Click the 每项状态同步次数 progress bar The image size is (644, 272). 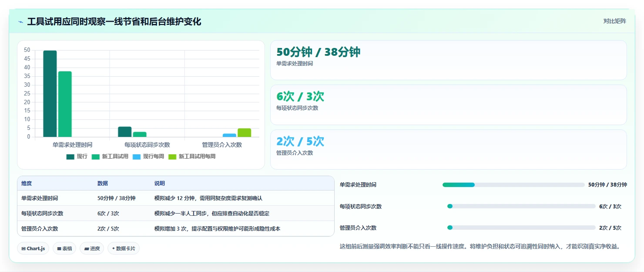click(521, 206)
